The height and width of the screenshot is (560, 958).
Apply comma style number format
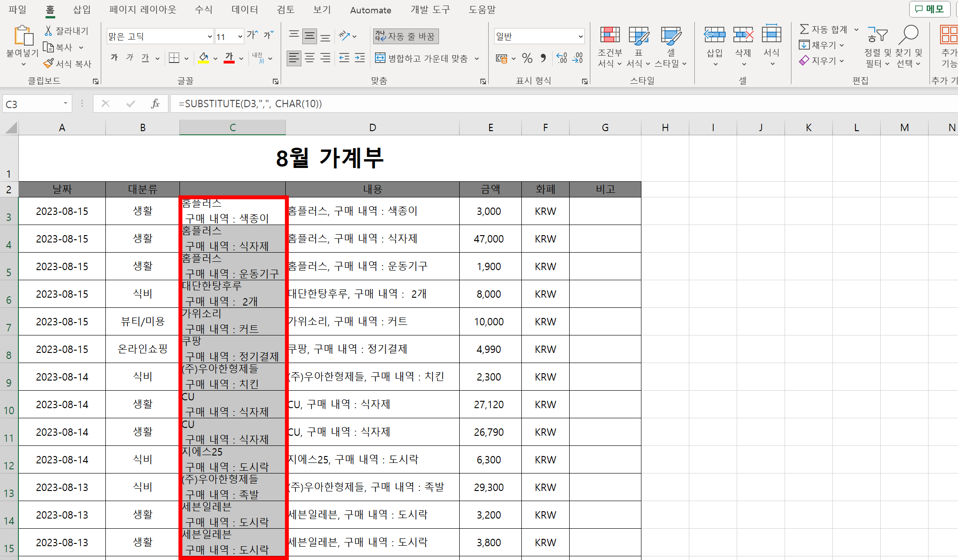[543, 58]
